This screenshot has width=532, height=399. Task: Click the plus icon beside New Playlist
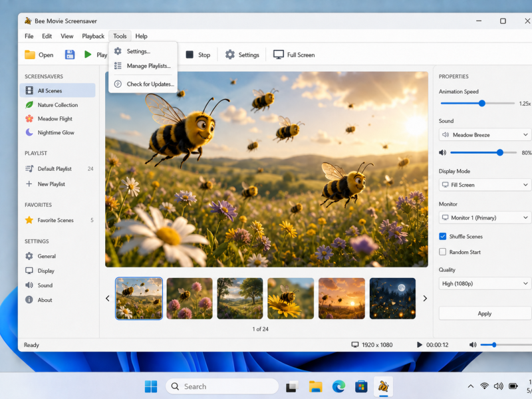tap(29, 184)
